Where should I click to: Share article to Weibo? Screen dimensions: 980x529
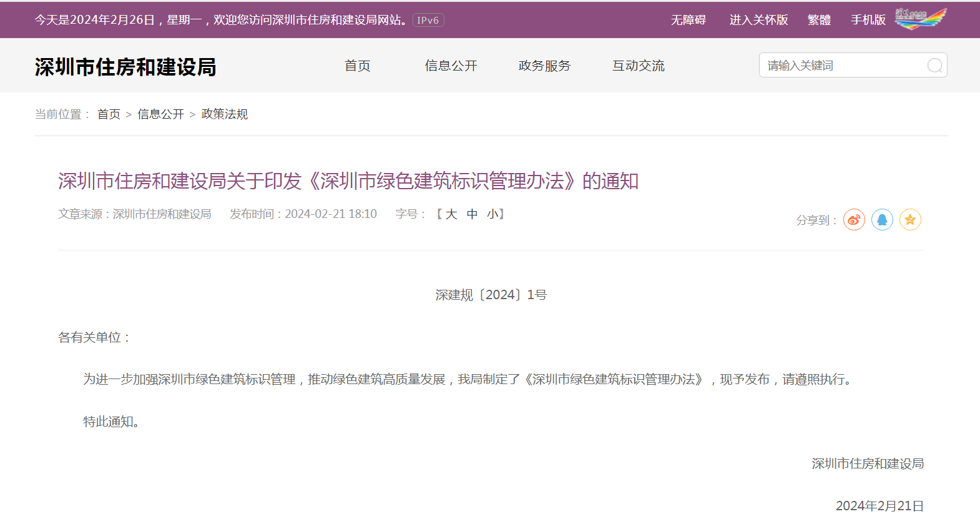pyautogui.click(x=854, y=220)
